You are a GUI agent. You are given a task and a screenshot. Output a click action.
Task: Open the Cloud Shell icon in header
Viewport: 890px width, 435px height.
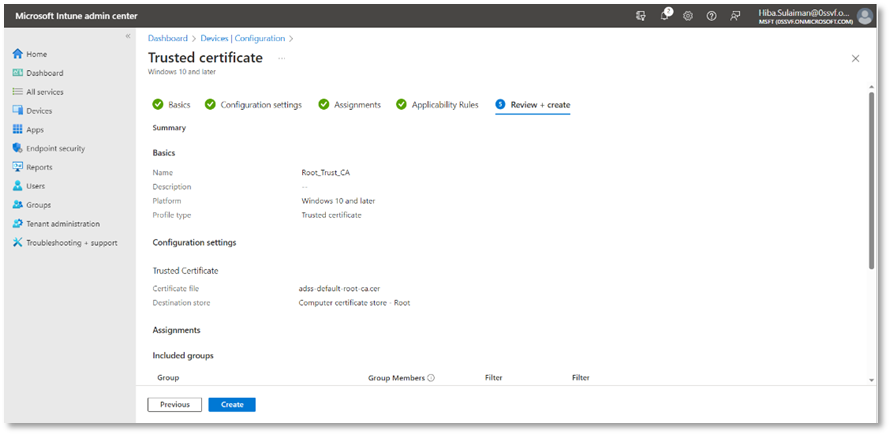[640, 16]
